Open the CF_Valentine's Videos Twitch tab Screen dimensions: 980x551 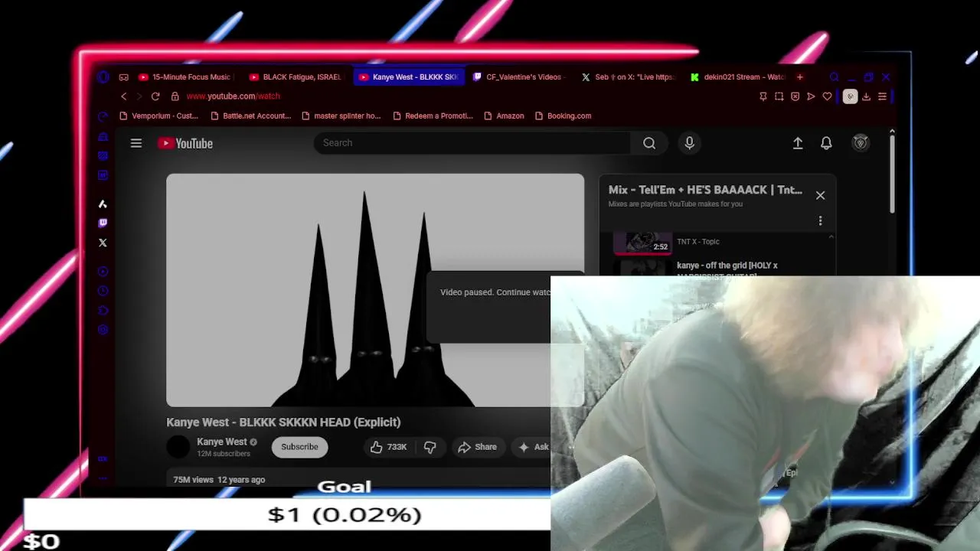point(518,77)
